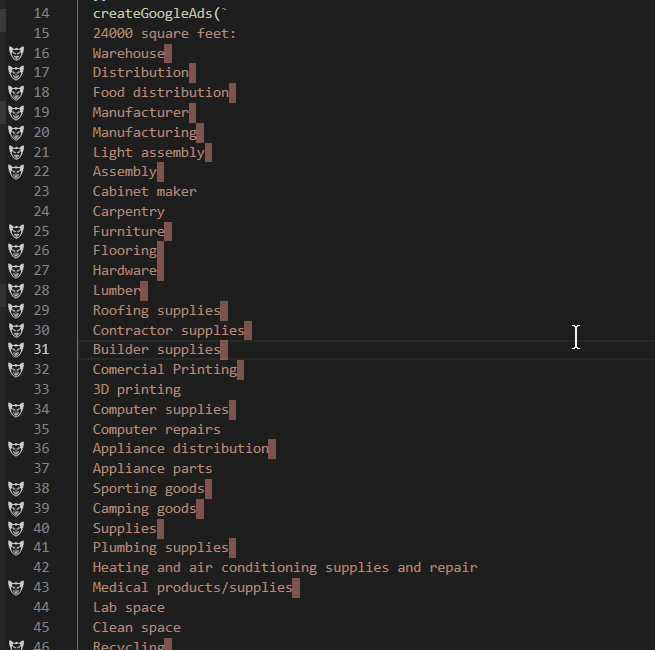Click the gutter icon on line 36

click(16, 449)
